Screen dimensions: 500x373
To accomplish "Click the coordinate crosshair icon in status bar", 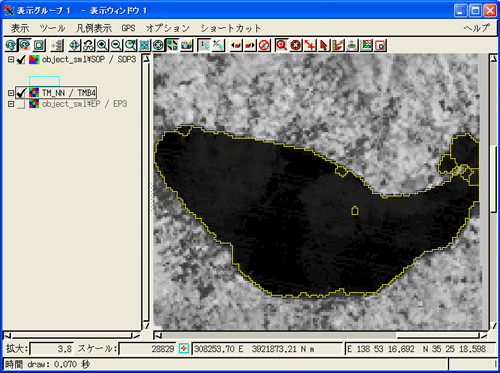I will (x=184, y=349).
